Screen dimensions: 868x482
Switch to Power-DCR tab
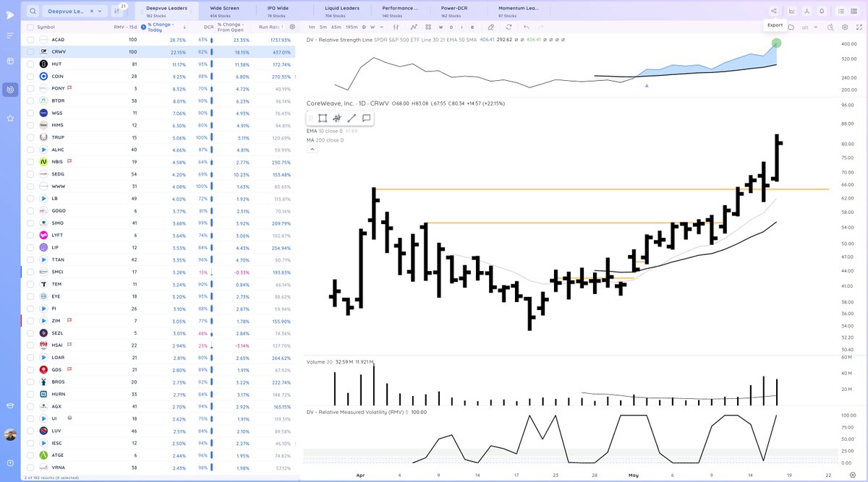(x=454, y=11)
